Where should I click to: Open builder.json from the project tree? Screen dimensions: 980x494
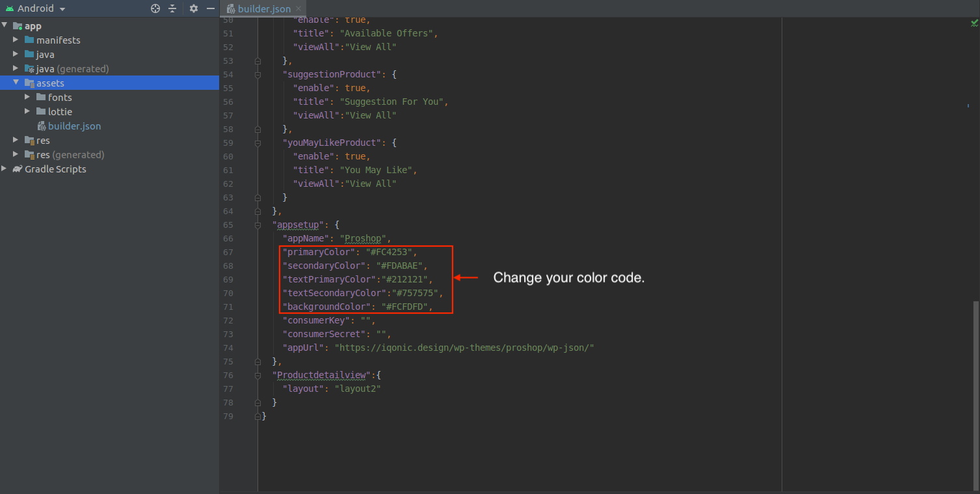75,126
